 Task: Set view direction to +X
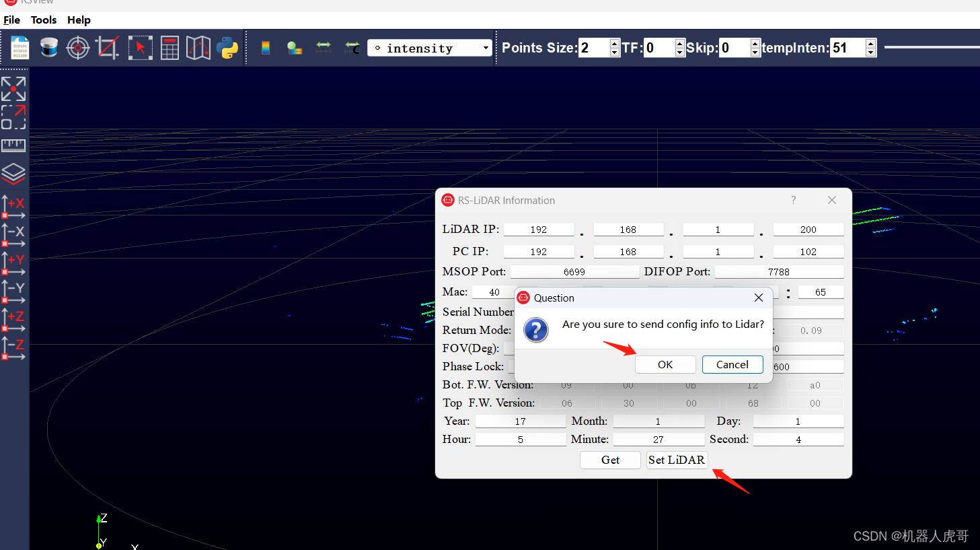13,207
